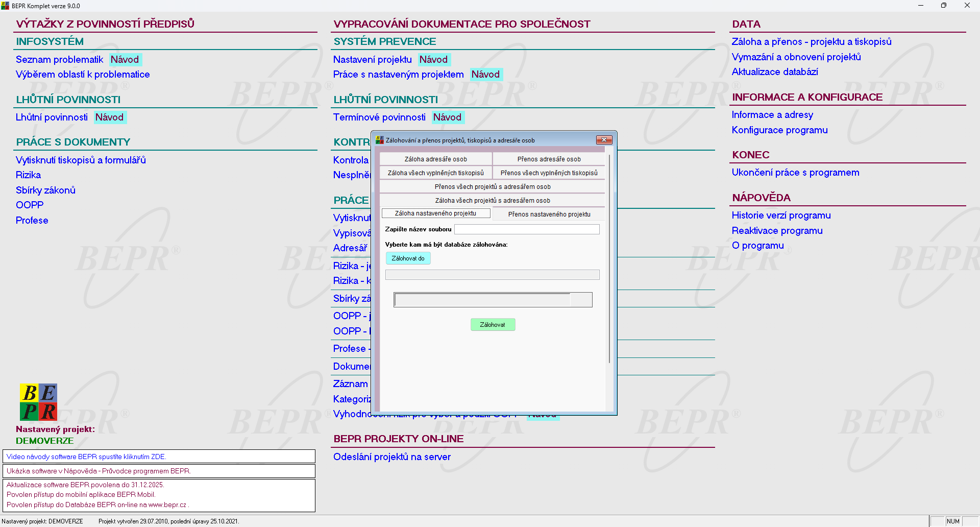The width and height of the screenshot is (980, 527).
Task: Select the Záloha nastaveného projektu tab
Action: tap(436, 213)
